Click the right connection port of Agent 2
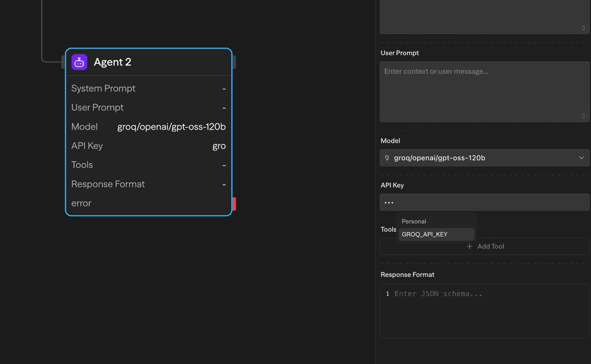The width and height of the screenshot is (591, 364). pos(234,62)
